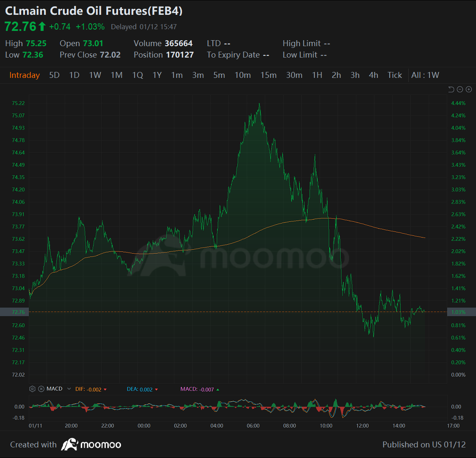Screen dimensions: 476x458
Task: Select the 1M monthly timeframe
Action: tap(116, 75)
